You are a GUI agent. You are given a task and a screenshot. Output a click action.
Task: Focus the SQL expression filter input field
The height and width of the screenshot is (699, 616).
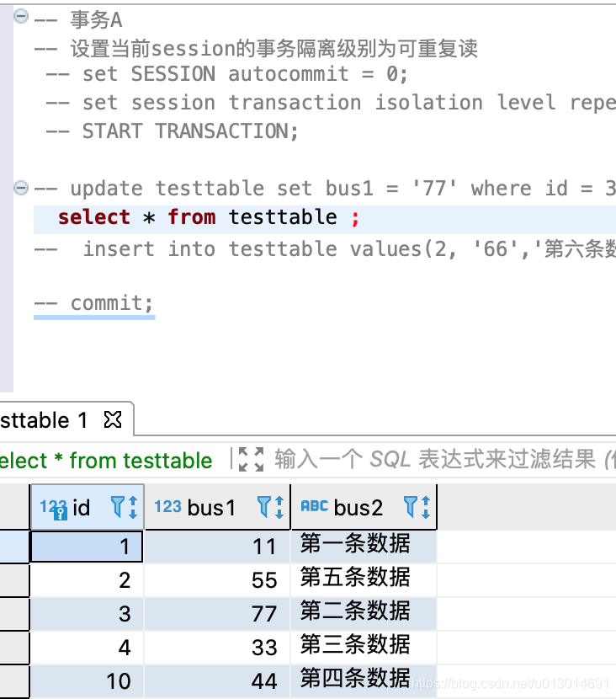[x=444, y=460]
